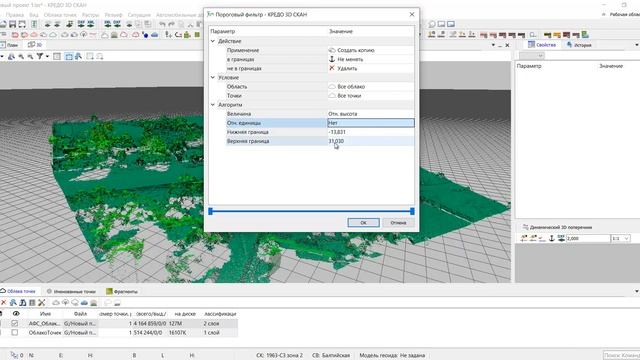
Task: Switch to the Свойства tab
Action: pos(542,45)
